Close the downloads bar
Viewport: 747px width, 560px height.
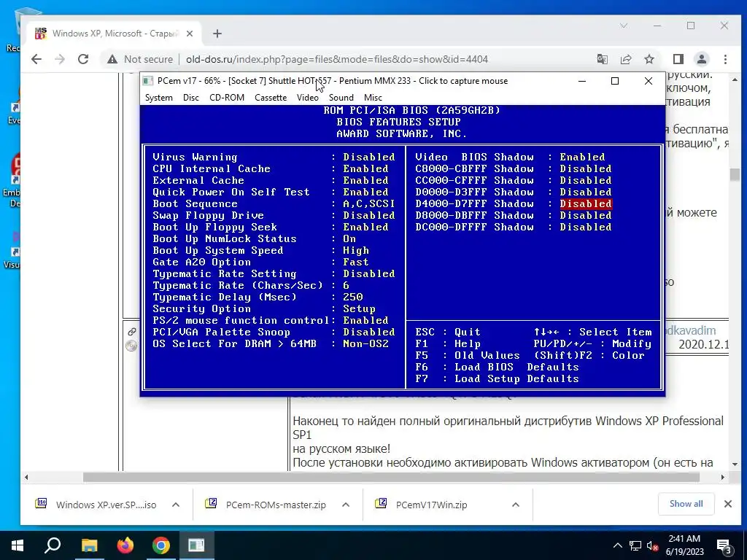728,504
